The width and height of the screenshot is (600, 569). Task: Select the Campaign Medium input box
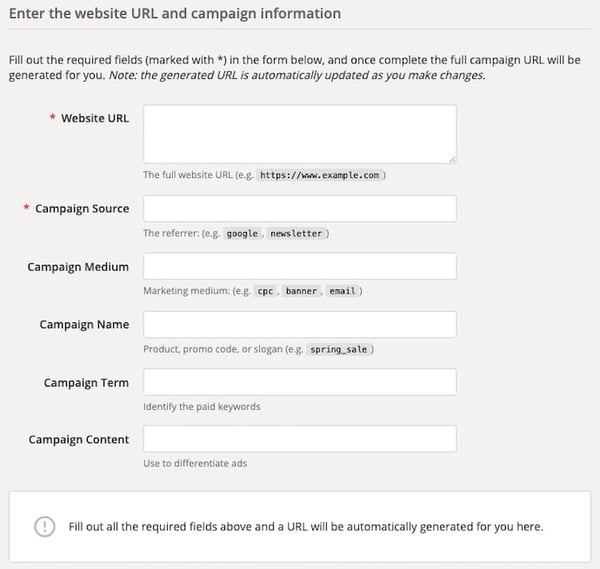(x=300, y=266)
